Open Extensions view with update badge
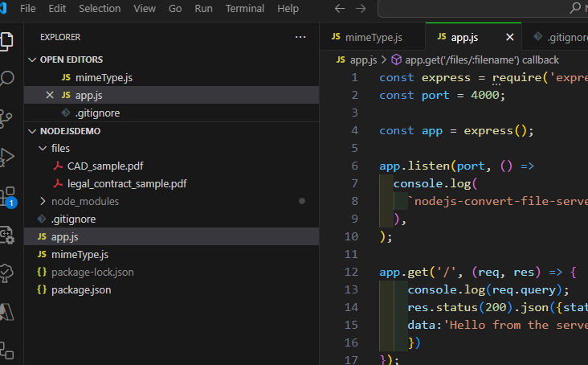 coord(7,195)
